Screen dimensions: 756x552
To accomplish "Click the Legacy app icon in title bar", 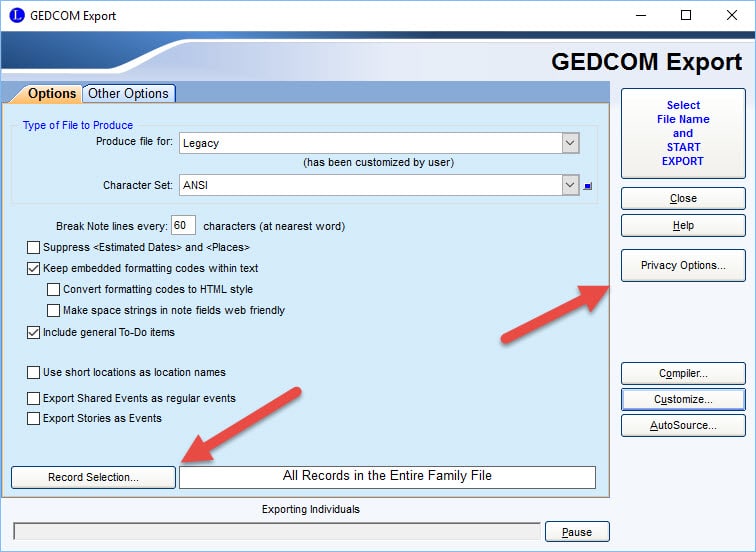I will pyautogui.click(x=15, y=15).
